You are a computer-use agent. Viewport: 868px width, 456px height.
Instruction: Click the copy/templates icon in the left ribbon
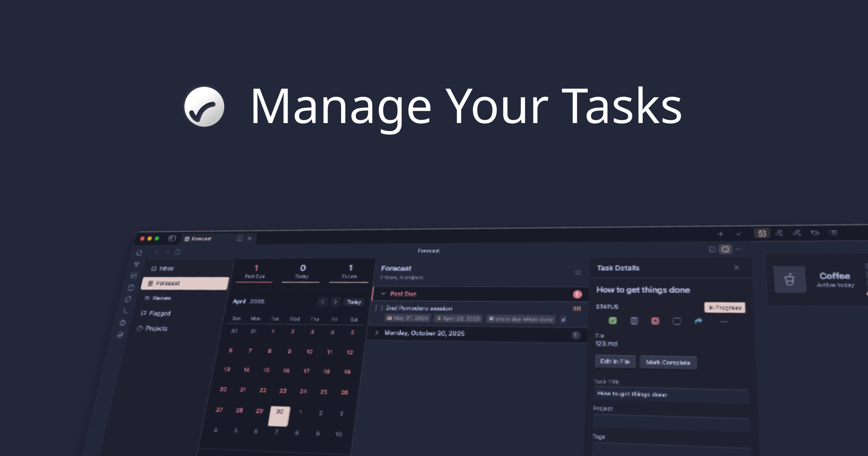(128, 299)
